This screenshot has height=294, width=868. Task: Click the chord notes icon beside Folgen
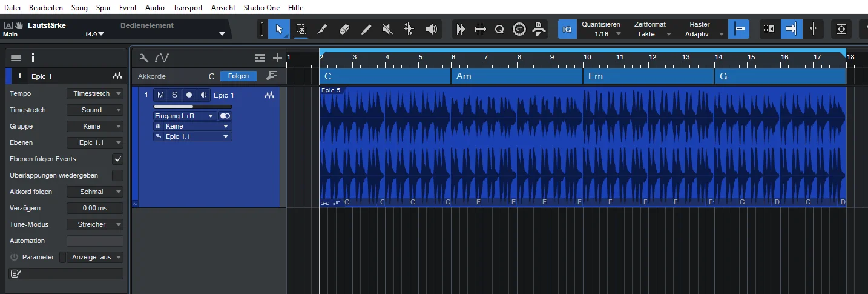271,76
